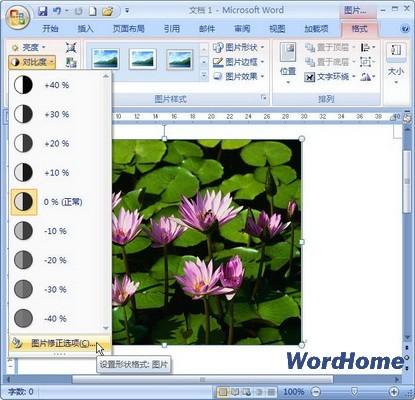Switch to the 视图 tab
The image size is (415, 400).
coord(277,29)
